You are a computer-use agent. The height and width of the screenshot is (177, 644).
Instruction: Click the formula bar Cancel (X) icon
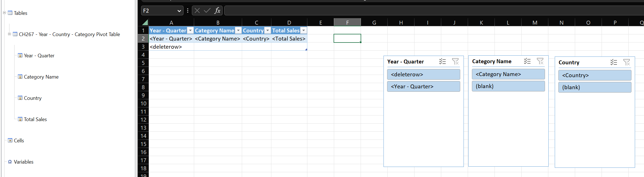[197, 11]
